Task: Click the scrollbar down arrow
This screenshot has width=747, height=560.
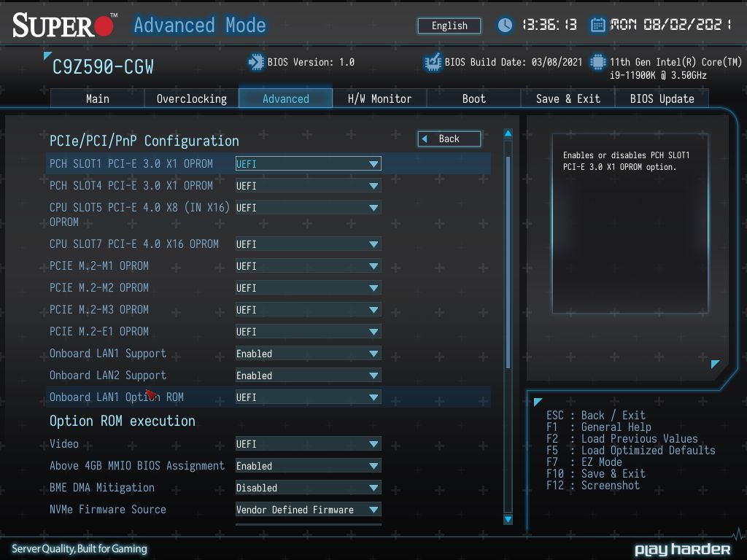Action: click(x=508, y=519)
